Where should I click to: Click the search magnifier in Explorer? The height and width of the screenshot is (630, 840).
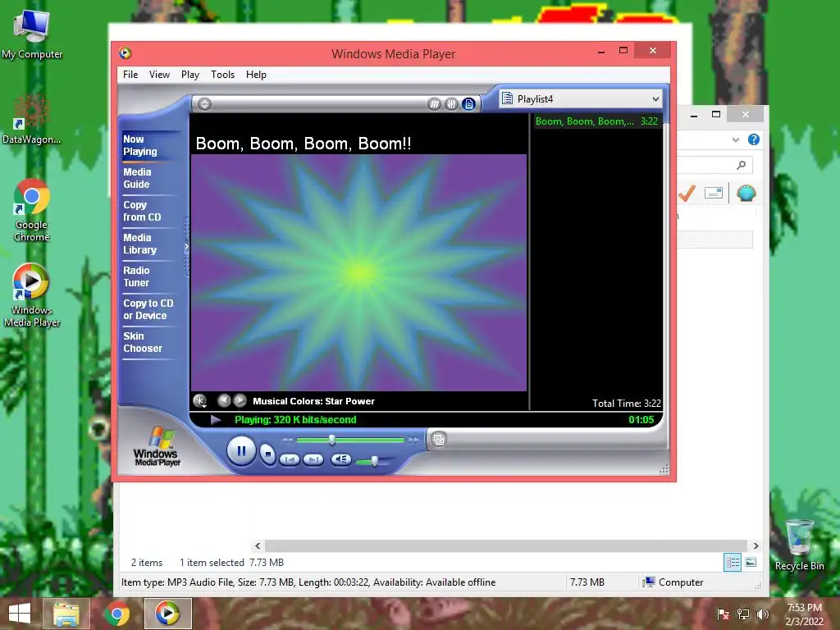point(742,165)
